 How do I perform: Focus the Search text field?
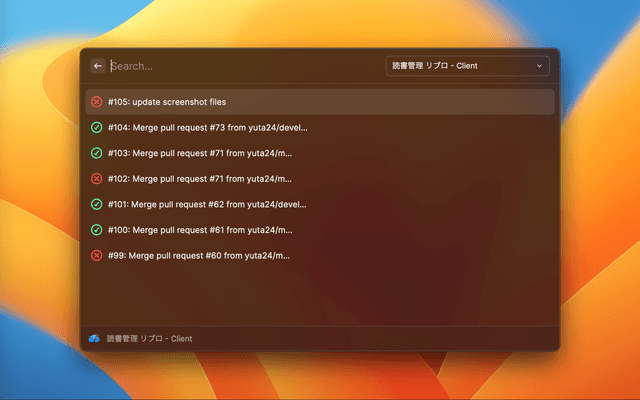[x=240, y=66]
